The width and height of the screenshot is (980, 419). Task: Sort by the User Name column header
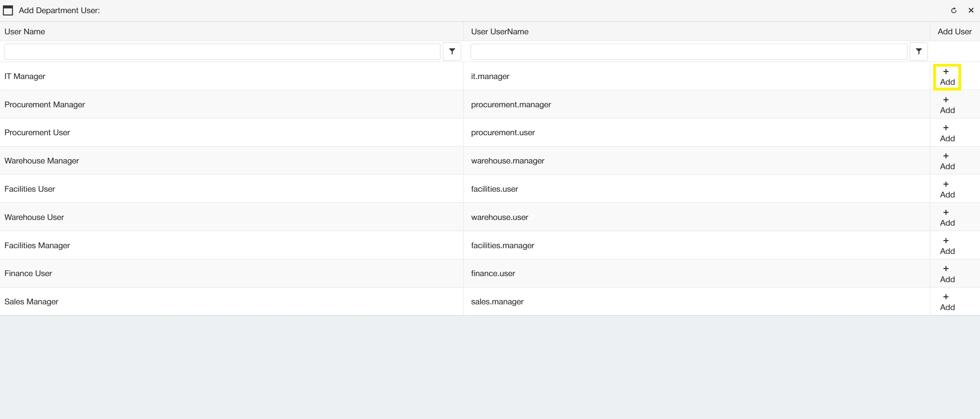click(x=231, y=32)
